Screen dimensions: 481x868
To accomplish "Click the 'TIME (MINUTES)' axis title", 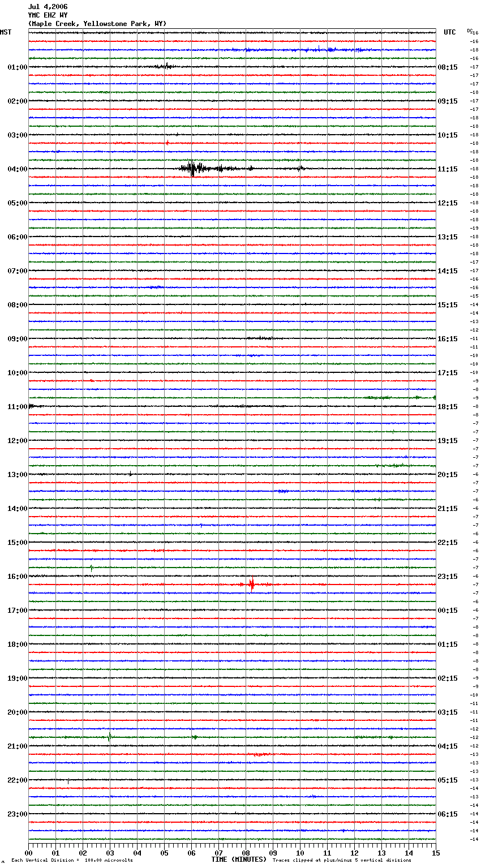I will pos(239,860).
